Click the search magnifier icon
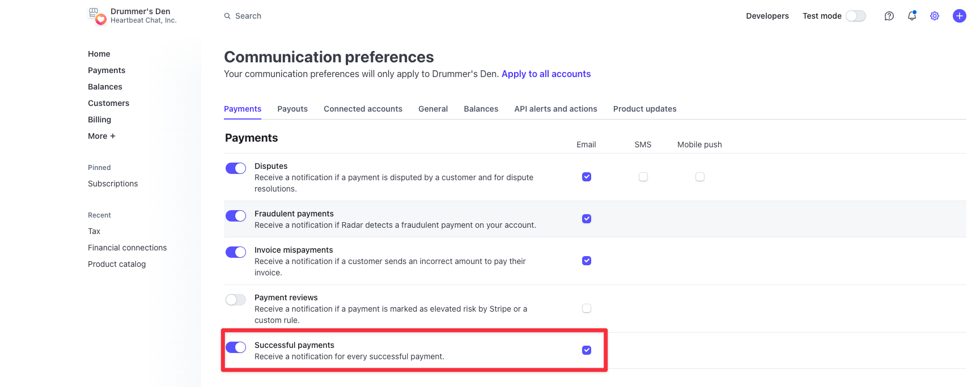This screenshot has height=387, width=980. pyautogui.click(x=227, y=16)
